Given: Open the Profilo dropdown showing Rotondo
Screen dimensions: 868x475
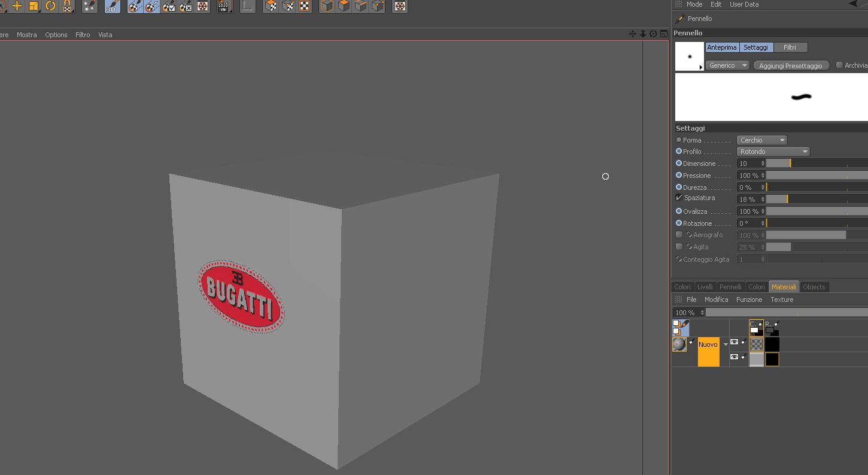Looking at the screenshot, I should coord(773,152).
